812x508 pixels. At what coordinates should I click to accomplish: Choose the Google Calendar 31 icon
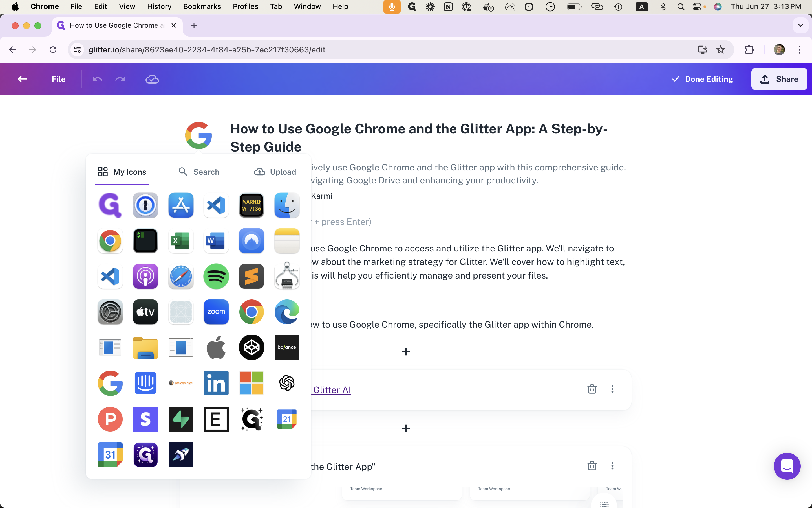pos(110,455)
